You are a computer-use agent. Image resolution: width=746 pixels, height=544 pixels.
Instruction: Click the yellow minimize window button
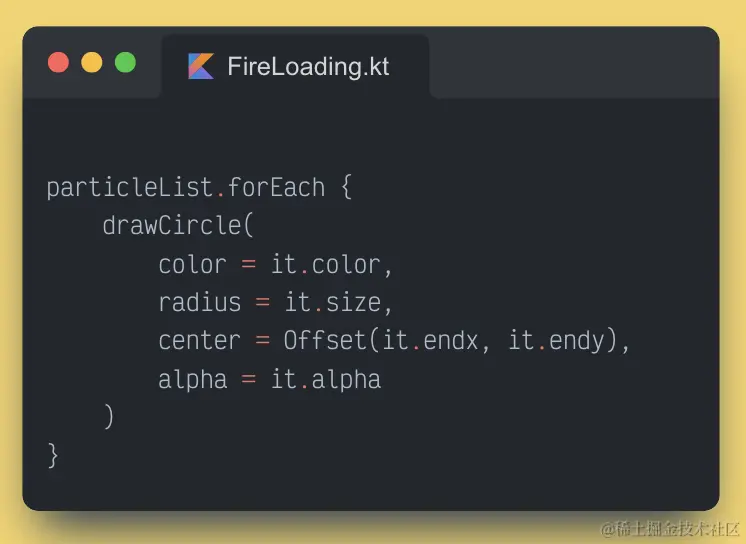[x=92, y=62]
